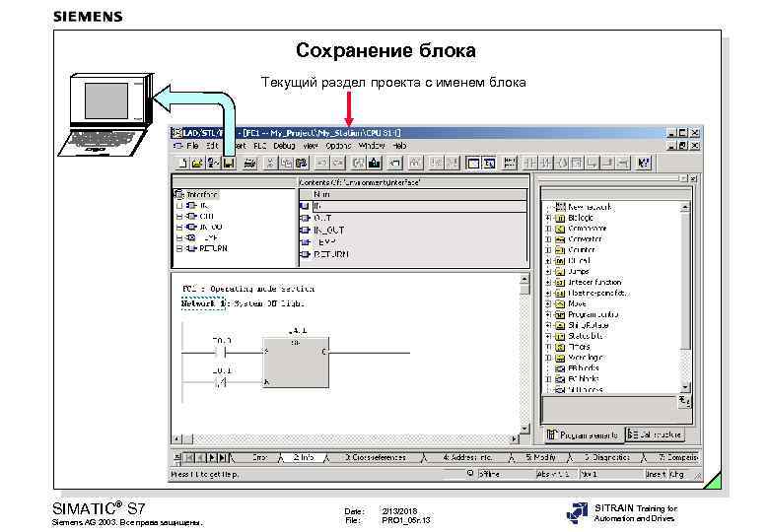Viewport: 769px width, 532px height.
Task: Expand RETURN node in Interface tree
Action: [179, 249]
